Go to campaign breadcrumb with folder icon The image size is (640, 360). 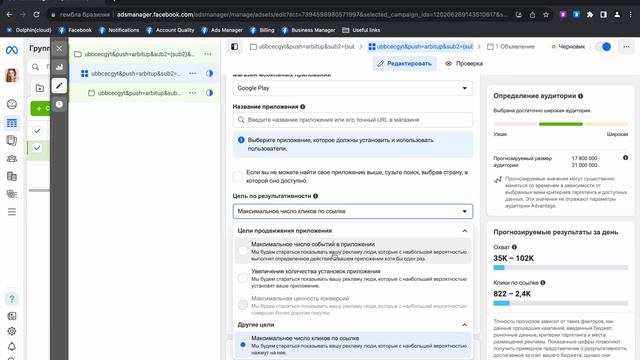point(302,47)
